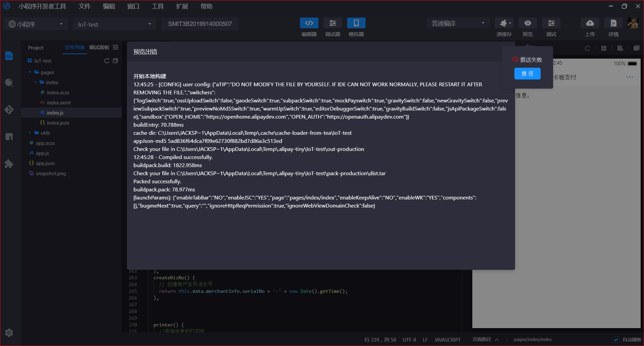Open the 普通编译 compile mode dropdown

pos(458,23)
